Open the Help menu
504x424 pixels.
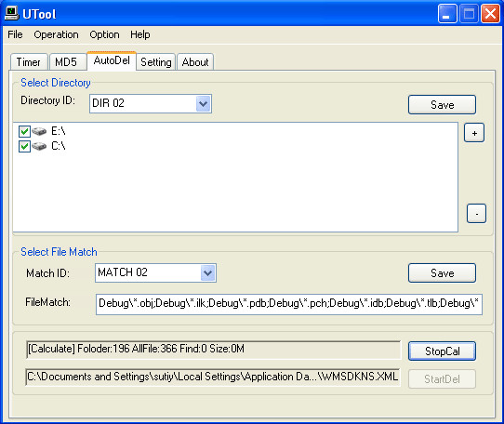[140, 34]
